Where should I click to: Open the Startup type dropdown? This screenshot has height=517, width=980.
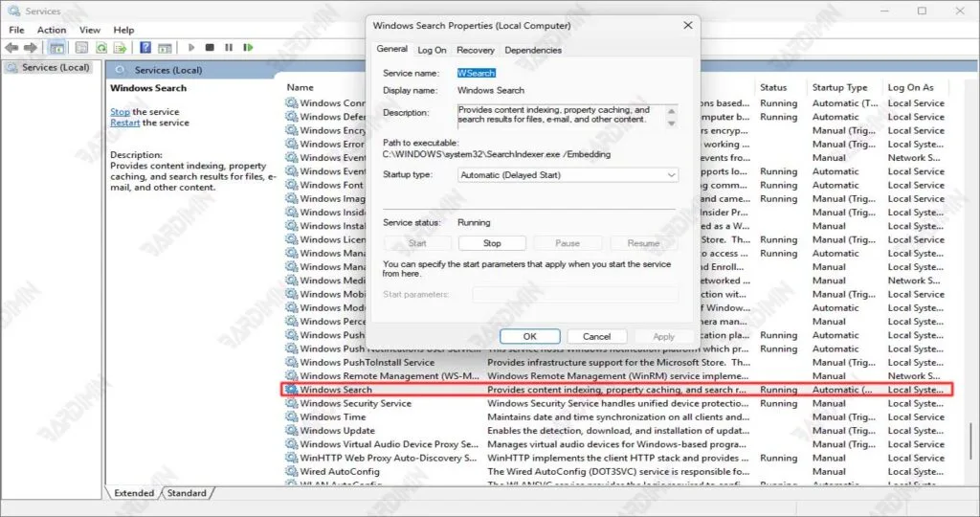568,175
